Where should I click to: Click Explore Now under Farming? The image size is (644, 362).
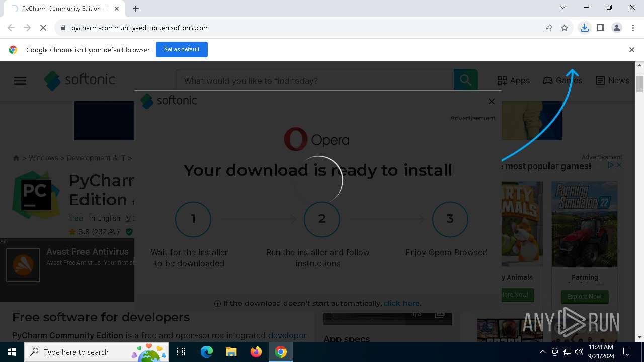pos(585,297)
